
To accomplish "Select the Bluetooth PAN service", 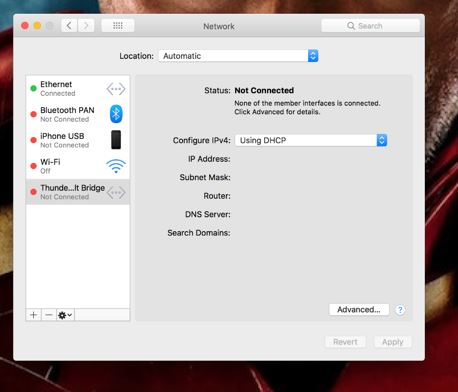I will point(78,114).
